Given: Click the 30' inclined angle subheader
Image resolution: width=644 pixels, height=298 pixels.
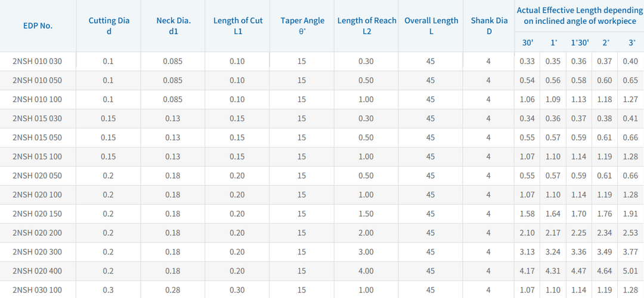Looking at the screenshot, I should point(527,42).
